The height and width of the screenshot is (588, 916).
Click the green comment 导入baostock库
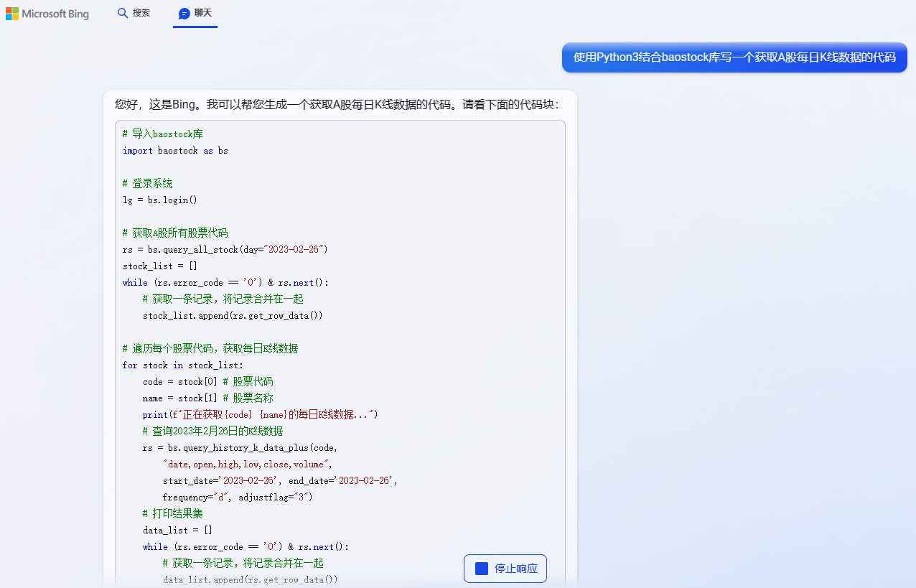point(163,134)
